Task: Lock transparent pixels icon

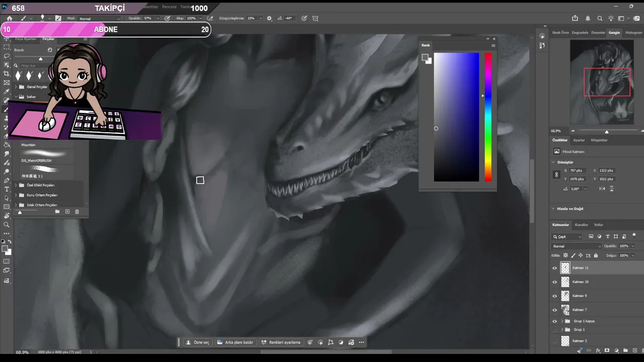Action: point(566,255)
